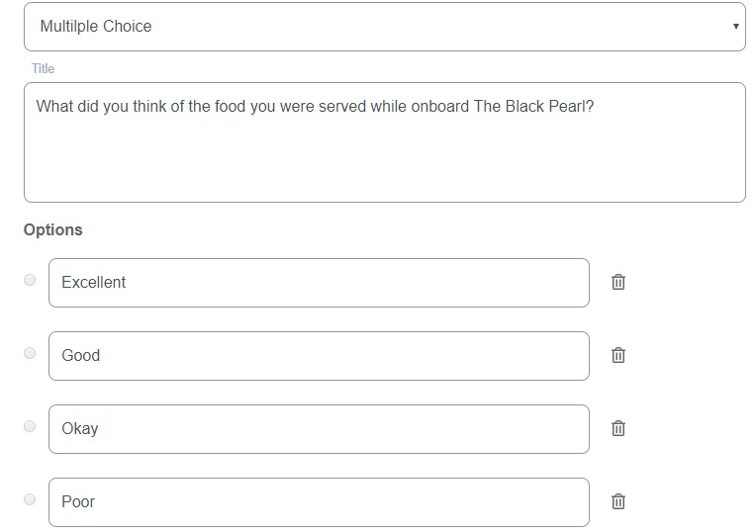Open the Multilple Choice question type dropdown

384,27
